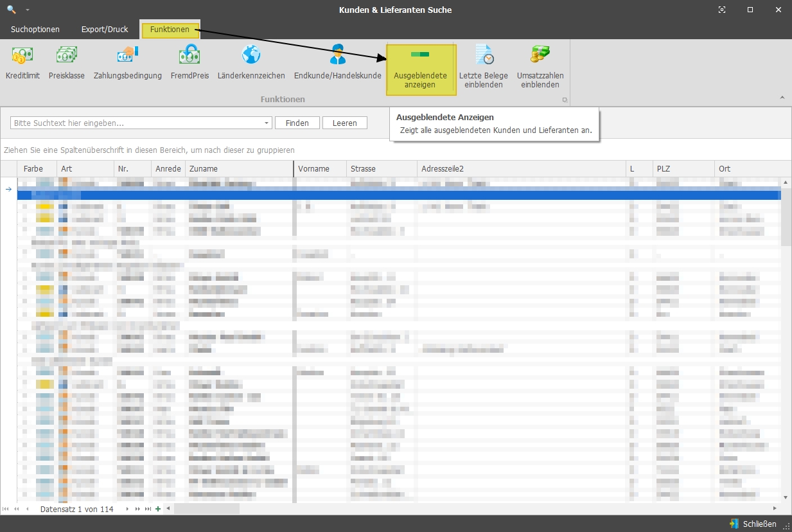The image size is (792, 532).
Task: Go to the last record
Action: point(148,509)
